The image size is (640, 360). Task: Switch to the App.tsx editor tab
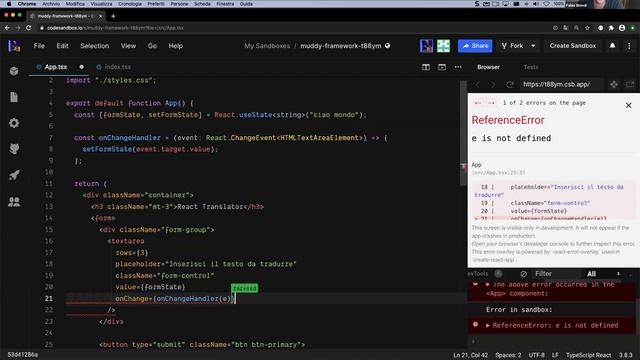tap(56, 67)
